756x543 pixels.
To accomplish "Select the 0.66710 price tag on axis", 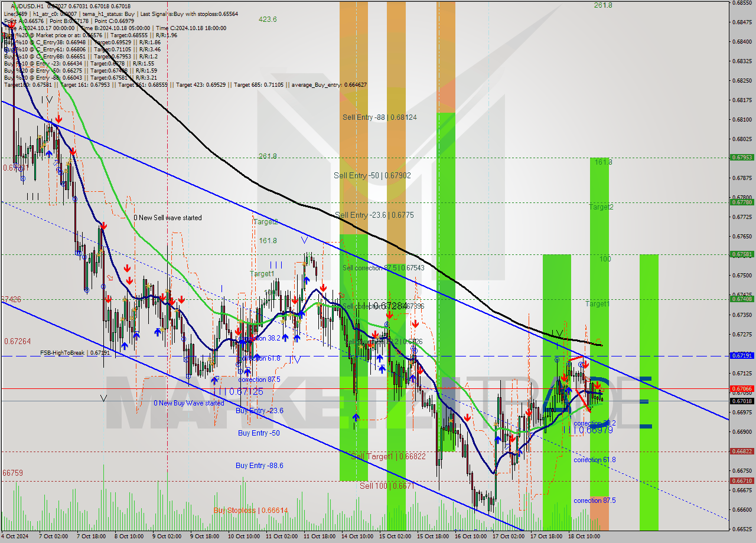I will tap(742, 481).
